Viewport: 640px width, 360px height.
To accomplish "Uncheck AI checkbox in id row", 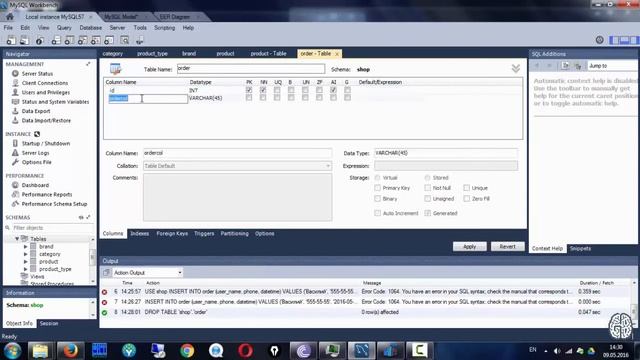I will 333,90.
